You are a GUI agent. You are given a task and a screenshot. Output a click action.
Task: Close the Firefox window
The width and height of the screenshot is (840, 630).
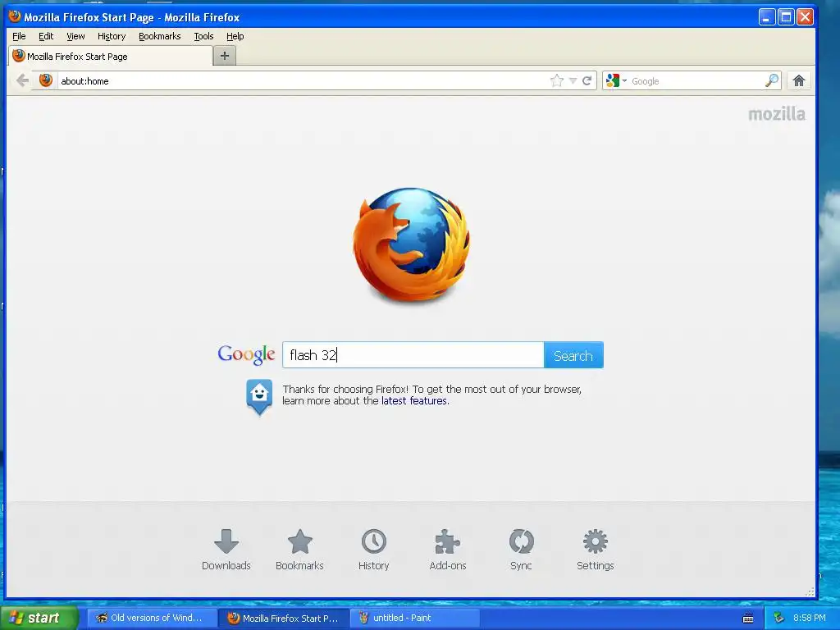click(806, 17)
